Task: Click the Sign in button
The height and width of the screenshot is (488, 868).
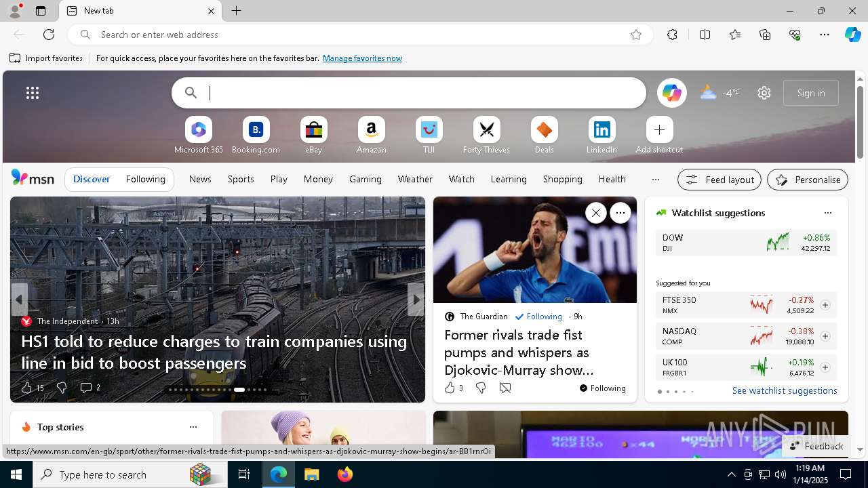Action: tap(811, 93)
